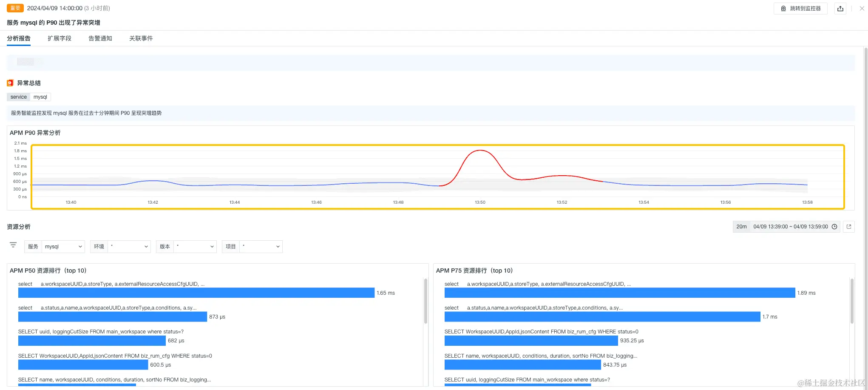Click the P50 600.5 μs bar
This screenshot has width=868, height=390.
pos(83,364)
